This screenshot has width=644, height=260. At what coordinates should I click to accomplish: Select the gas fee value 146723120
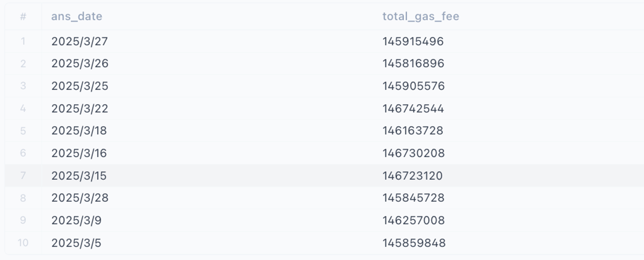pos(412,176)
